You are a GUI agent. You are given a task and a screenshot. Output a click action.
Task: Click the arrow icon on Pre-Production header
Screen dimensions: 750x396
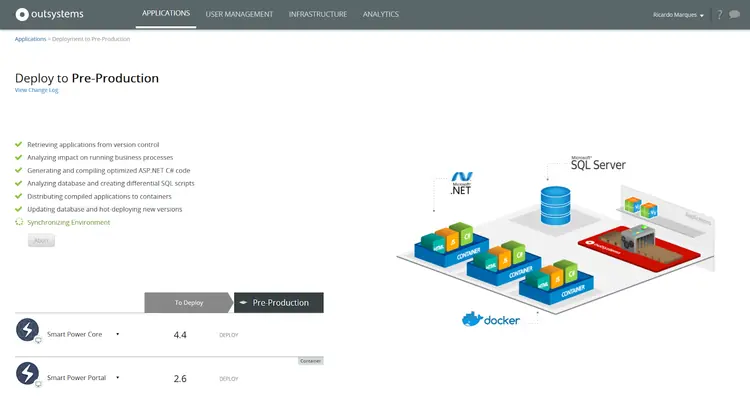(x=243, y=302)
